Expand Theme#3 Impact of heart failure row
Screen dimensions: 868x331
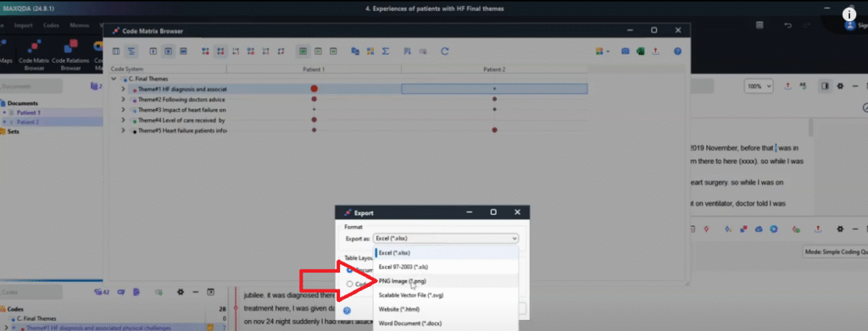(x=124, y=110)
